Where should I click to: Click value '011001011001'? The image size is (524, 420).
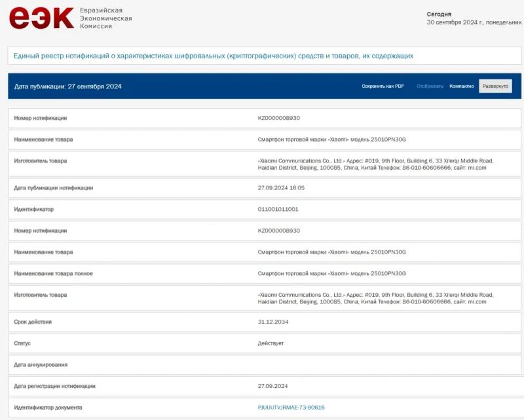[x=278, y=209]
